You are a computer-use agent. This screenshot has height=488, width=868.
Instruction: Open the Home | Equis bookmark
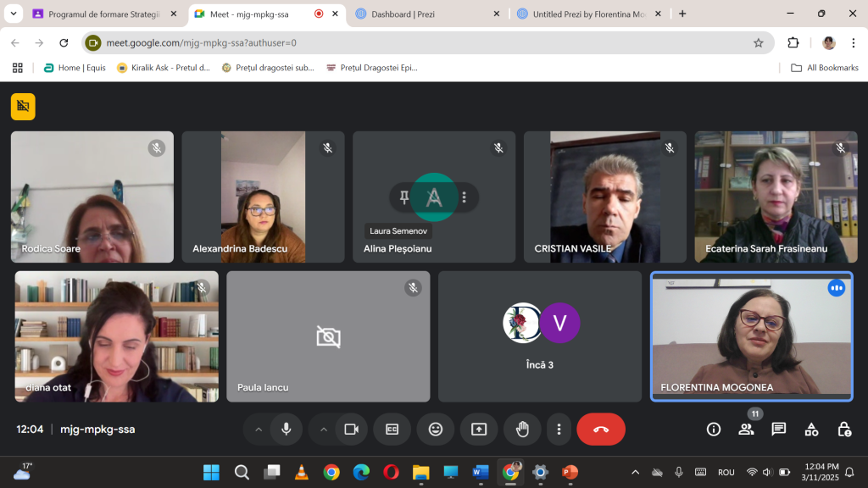[x=75, y=68]
